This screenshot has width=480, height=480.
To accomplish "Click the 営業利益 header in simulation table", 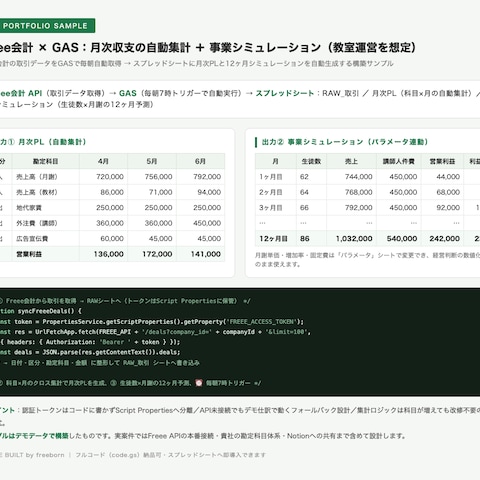I will pos(442,161).
